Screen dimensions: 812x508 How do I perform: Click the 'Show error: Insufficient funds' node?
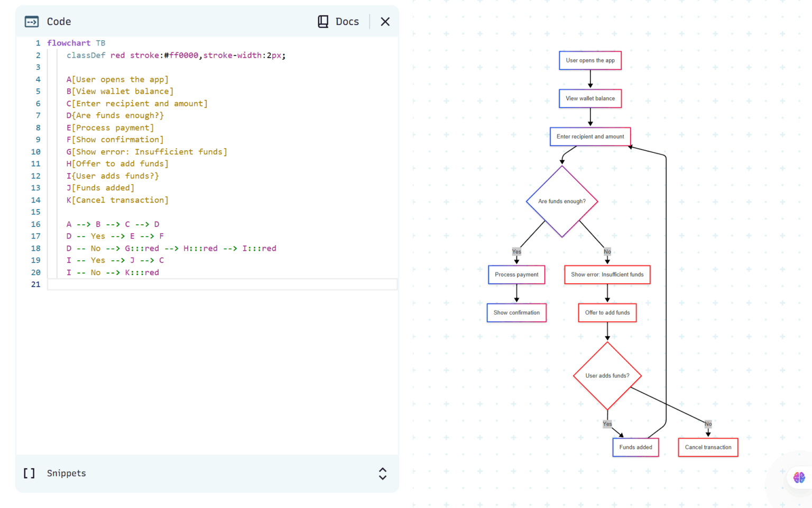[607, 275]
